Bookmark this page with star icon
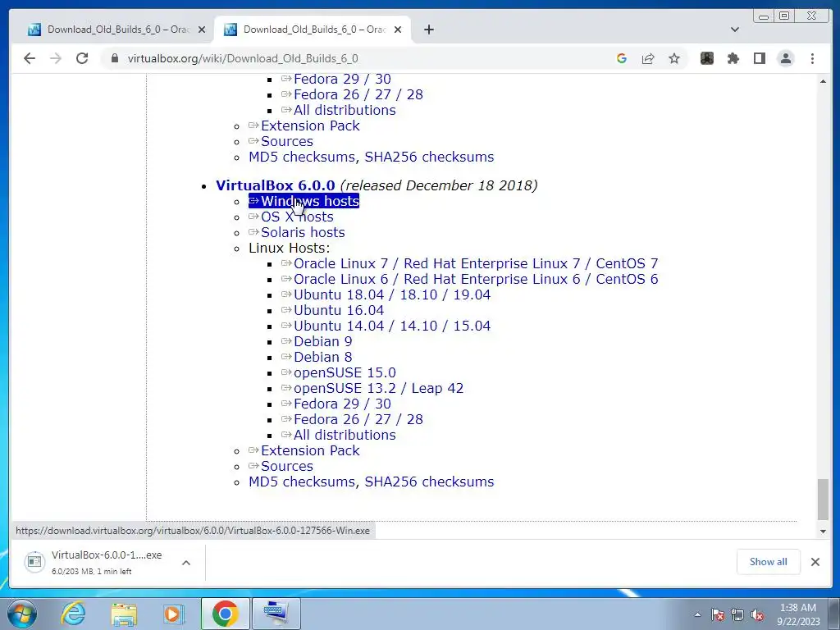The image size is (840, 630). [x=674, y=58]
